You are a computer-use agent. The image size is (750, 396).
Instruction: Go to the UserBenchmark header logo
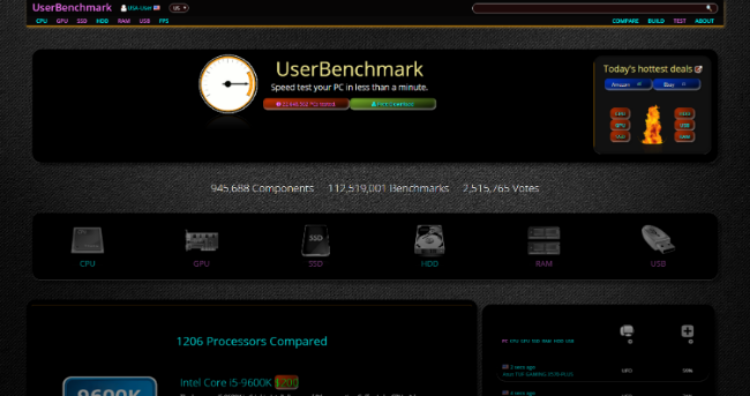(x=72, y=8)
